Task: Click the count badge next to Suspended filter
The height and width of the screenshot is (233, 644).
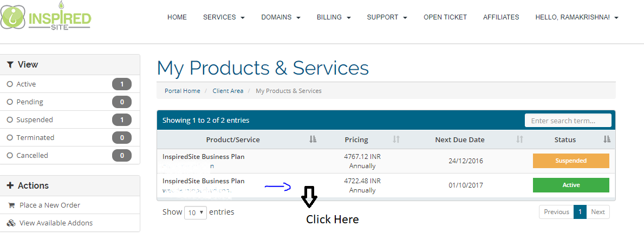Action: tap(122, 120)
